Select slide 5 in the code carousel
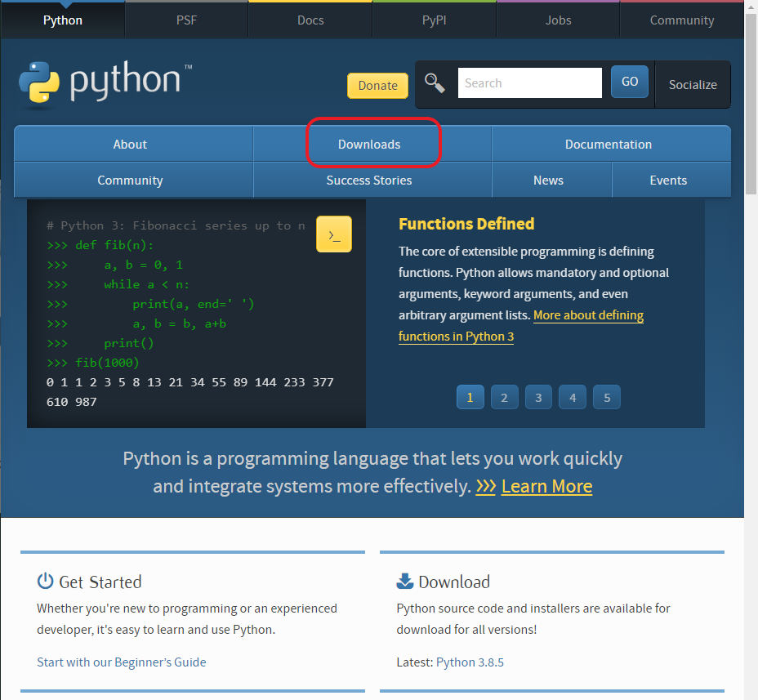Screen dimensions: 758x700 tap(607, 398)
